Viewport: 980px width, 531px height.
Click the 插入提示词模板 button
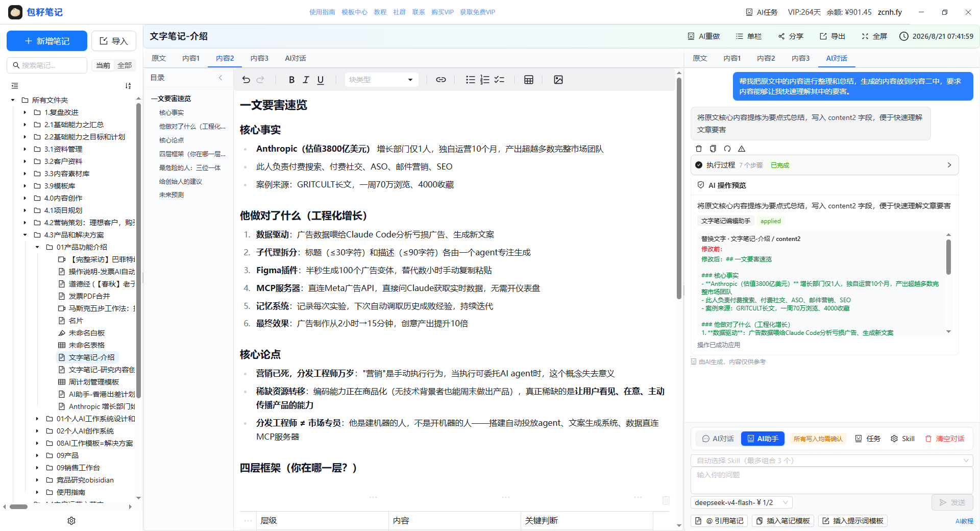853,521
